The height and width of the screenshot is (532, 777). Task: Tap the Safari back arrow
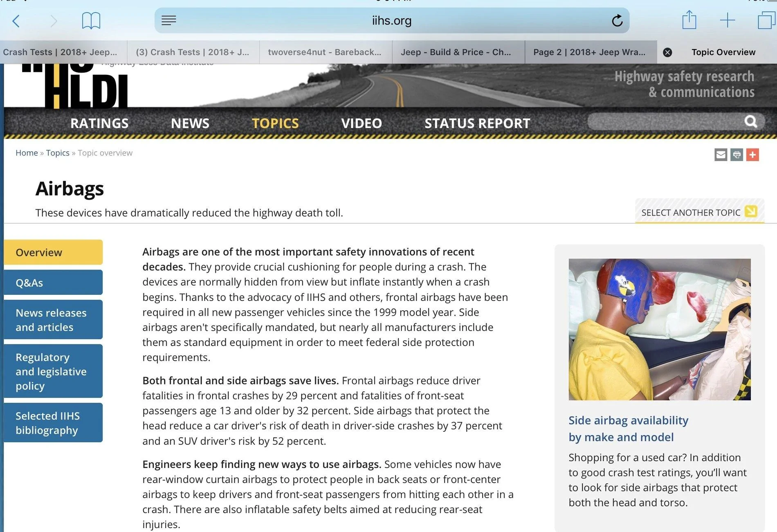16,21
